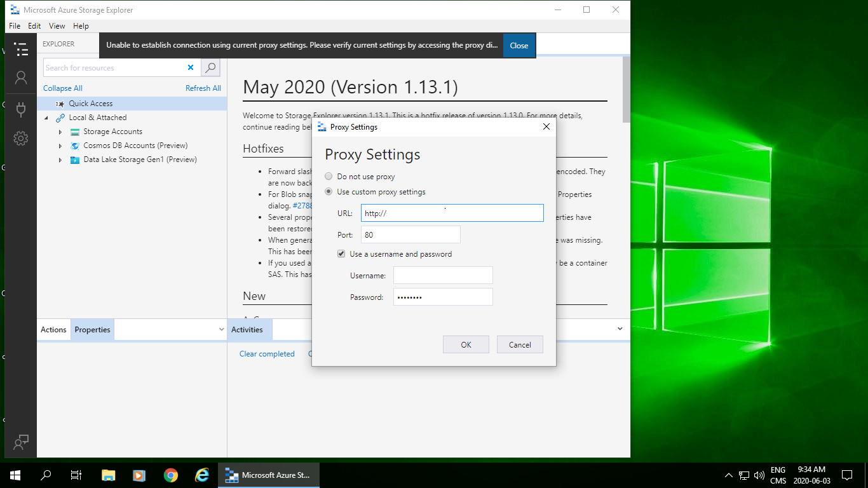This screenshot has width=868, height=488.
Task: Open the notification center icon
Action: click(846, 475)
